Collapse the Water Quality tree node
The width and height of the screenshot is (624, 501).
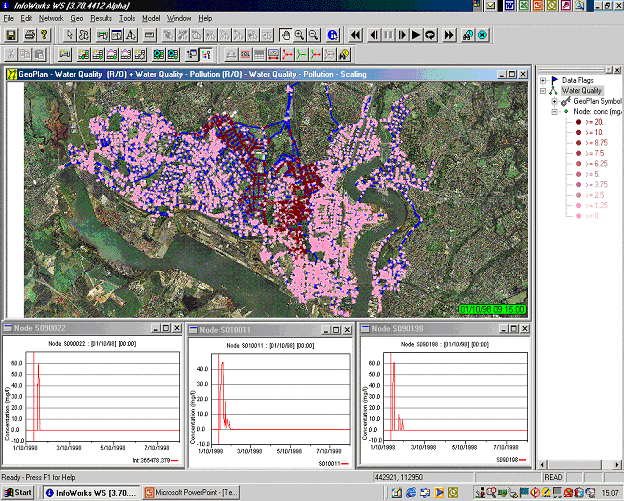(x=542, y=90)
